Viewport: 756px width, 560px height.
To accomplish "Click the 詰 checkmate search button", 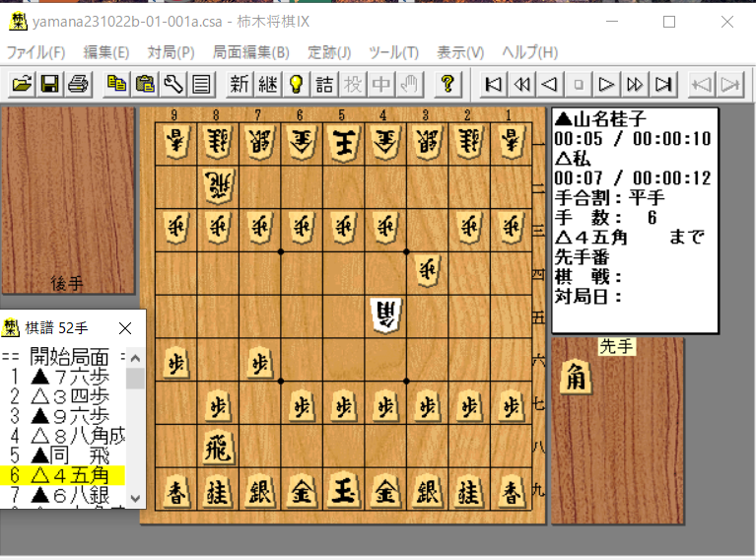I will point(324,84).
